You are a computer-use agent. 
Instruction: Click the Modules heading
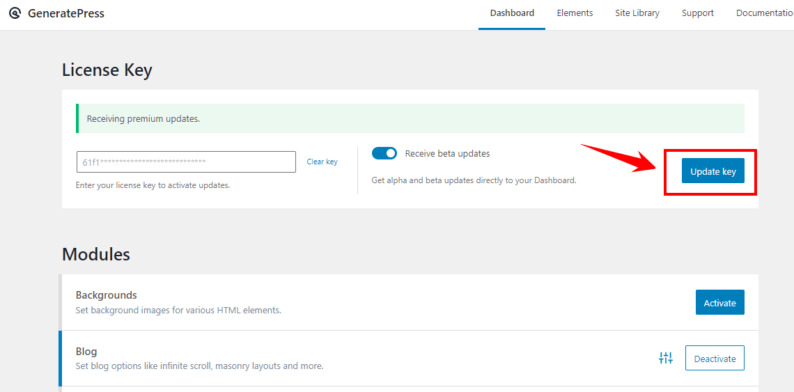96,254
